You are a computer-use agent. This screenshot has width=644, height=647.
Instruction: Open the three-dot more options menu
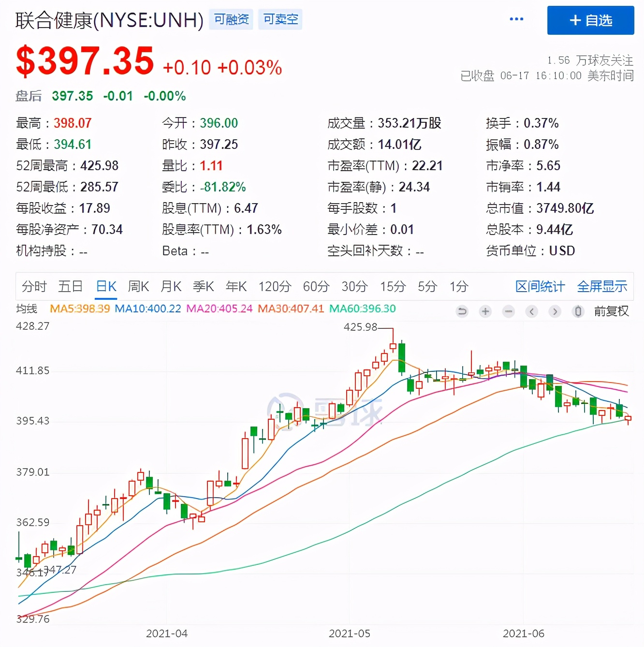pyautogui.click(x=516, y=19)
